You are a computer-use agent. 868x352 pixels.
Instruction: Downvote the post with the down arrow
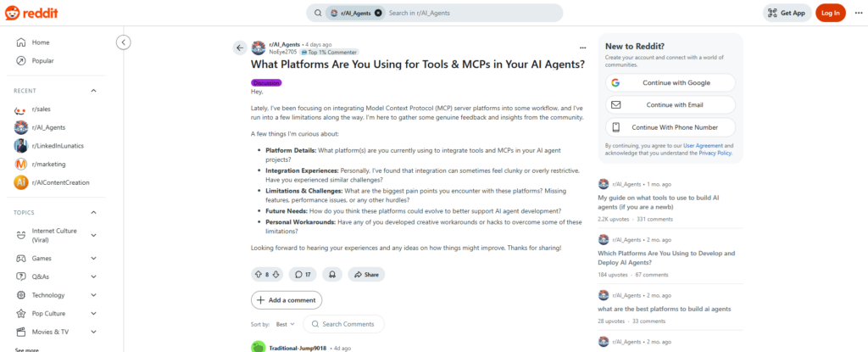[x=276, y=274]
